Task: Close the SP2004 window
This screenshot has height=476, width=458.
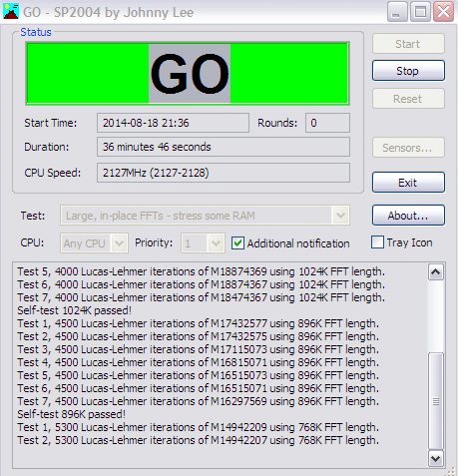Action: click(x=443, y=12)
